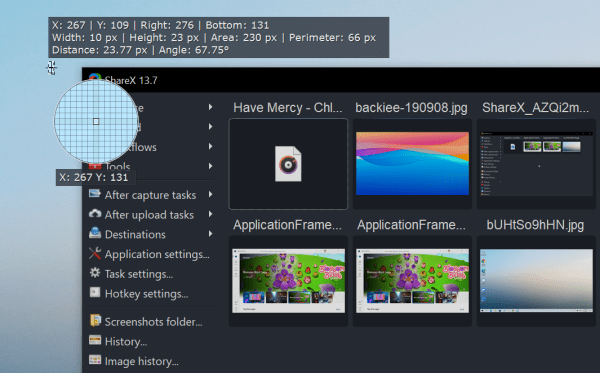Image resolution: width=600 pixels, height=373 pixels.
Task: Click the 'Have Mercy - Chl...' file title
Action: click(288, 108)
